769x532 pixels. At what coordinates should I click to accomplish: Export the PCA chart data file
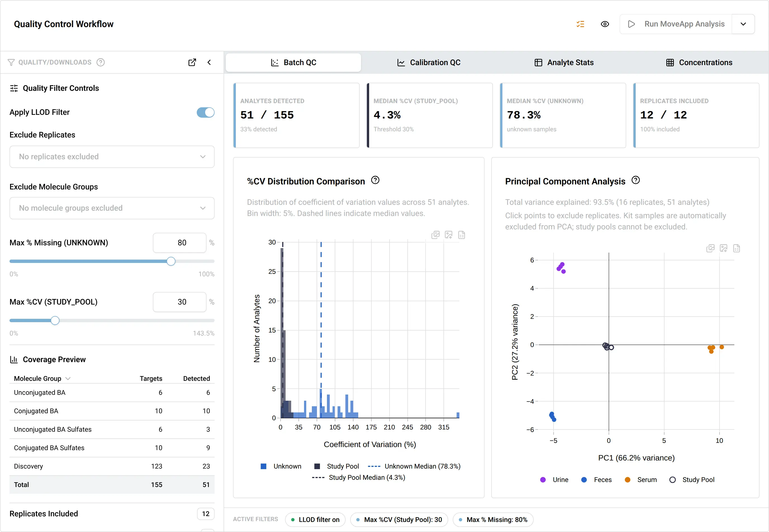pyautogui.click(x=737, y=248)
